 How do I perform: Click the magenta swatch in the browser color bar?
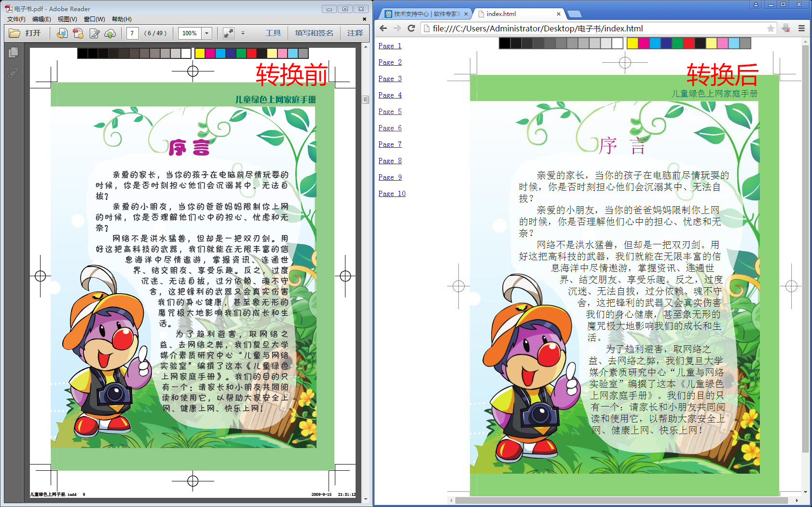(x=644, y=43)
